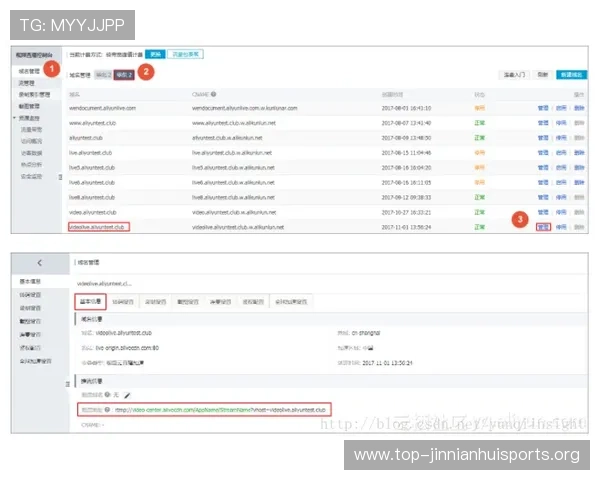
Task: Select 基本信息 in the lower left sidebar
Action: coord(30,281)
